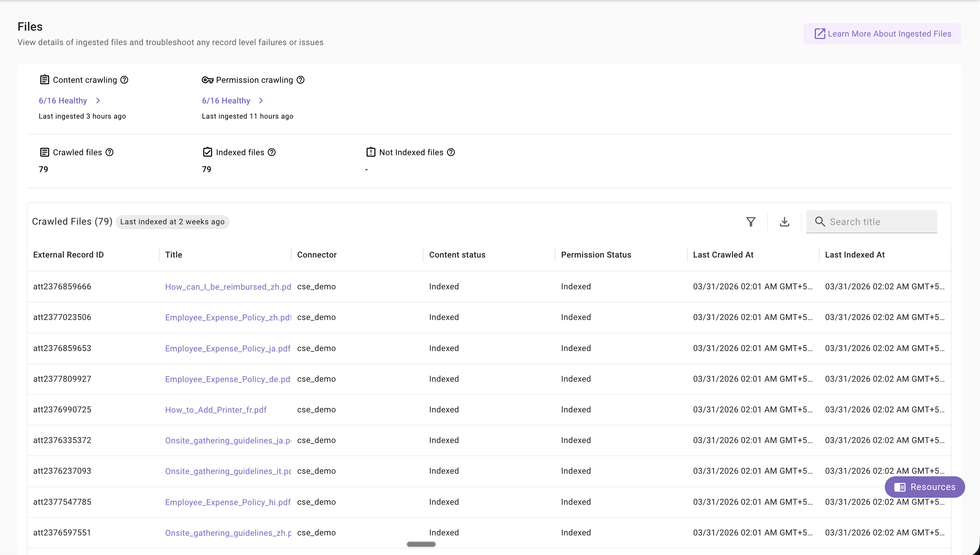Click help icon beside Content crawling
Viewport: 980px width, 555px height.
tap(124, 80)
